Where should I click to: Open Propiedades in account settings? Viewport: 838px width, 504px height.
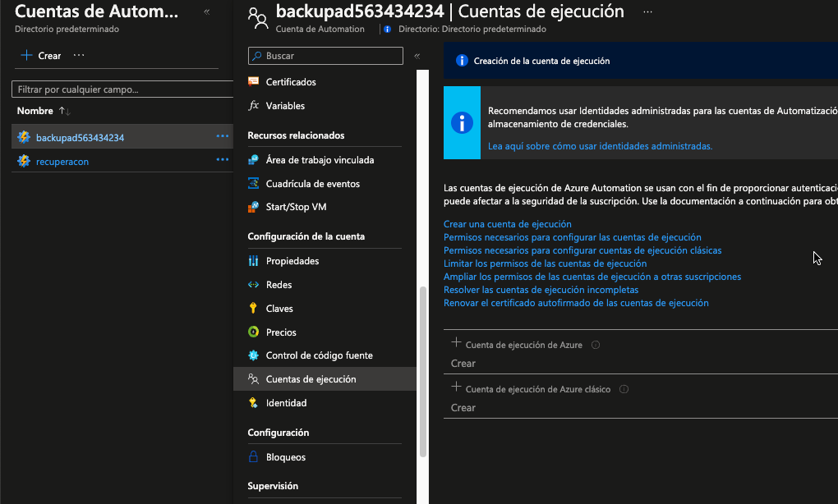pyautogui.click(x=292, y=261)
